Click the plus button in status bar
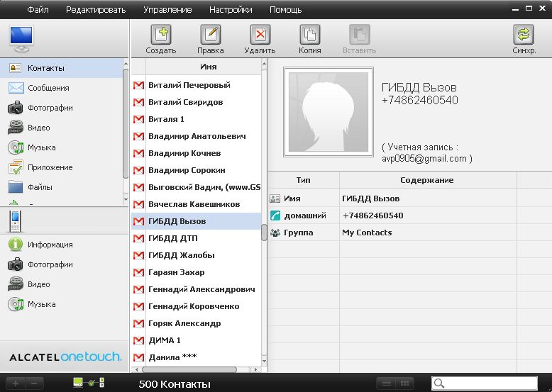Image resolution: width=552 pixels, height=392 pixels. click(16, 383)
